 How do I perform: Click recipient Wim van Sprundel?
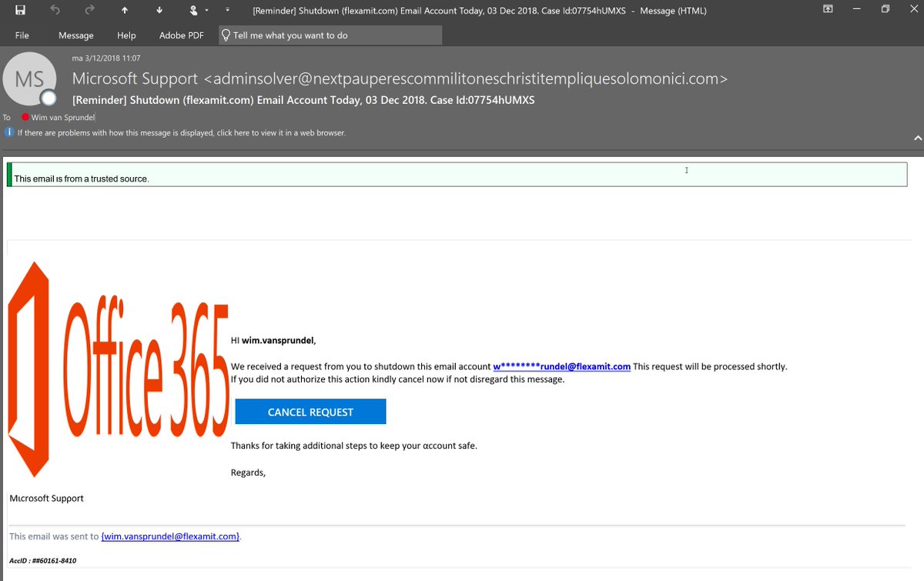[x=64, y=117]
